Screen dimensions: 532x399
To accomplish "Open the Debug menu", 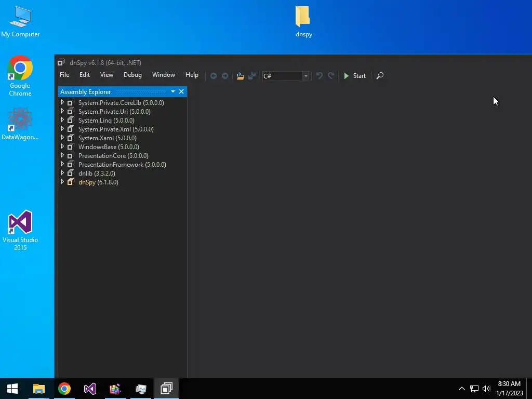I will click(132, 75).
